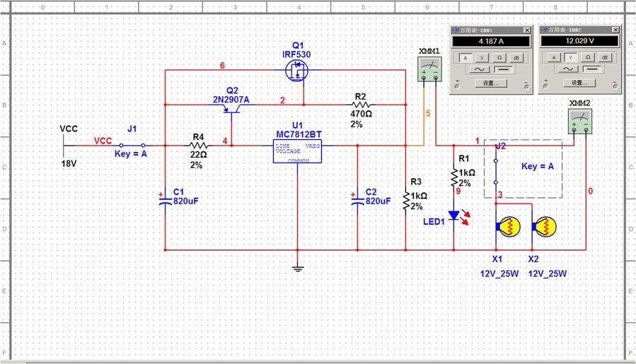Select dB mode on the 12.029 V multimeter
Viewport: 636px width, 364px height.
[603, 57]
